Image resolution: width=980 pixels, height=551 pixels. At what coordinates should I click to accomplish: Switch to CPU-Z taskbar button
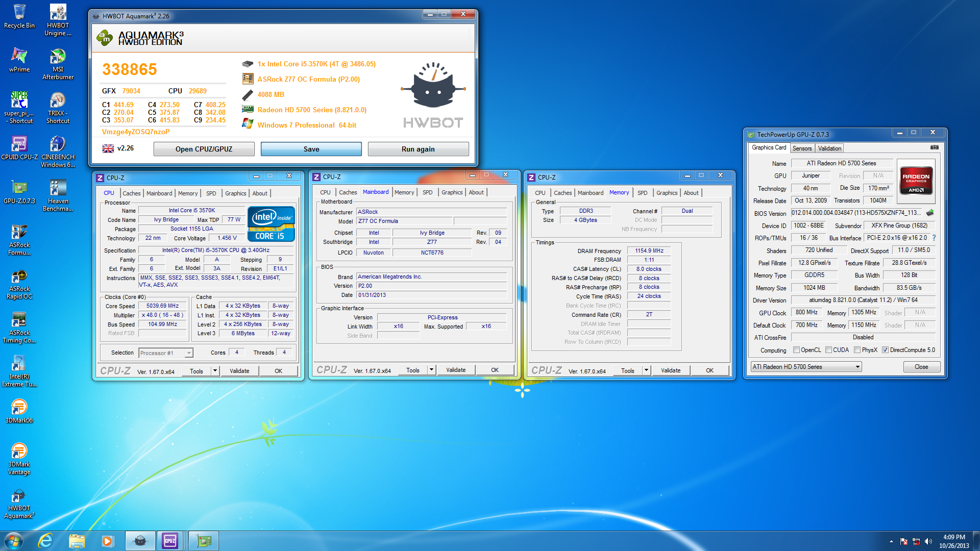point(170,541)
